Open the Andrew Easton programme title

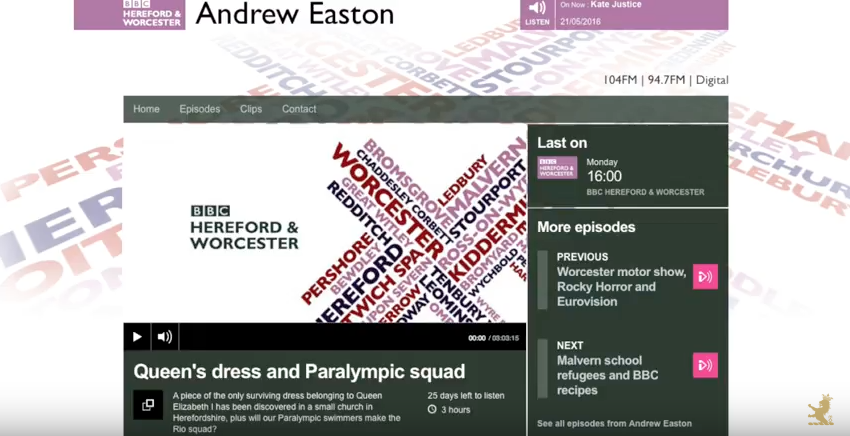[x=295, y=14]
